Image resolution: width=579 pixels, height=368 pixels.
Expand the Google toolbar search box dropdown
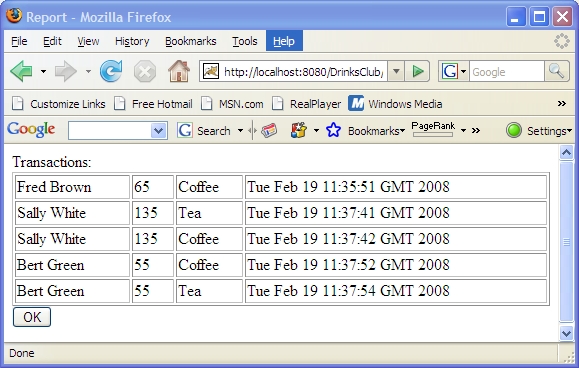(158, 131)
